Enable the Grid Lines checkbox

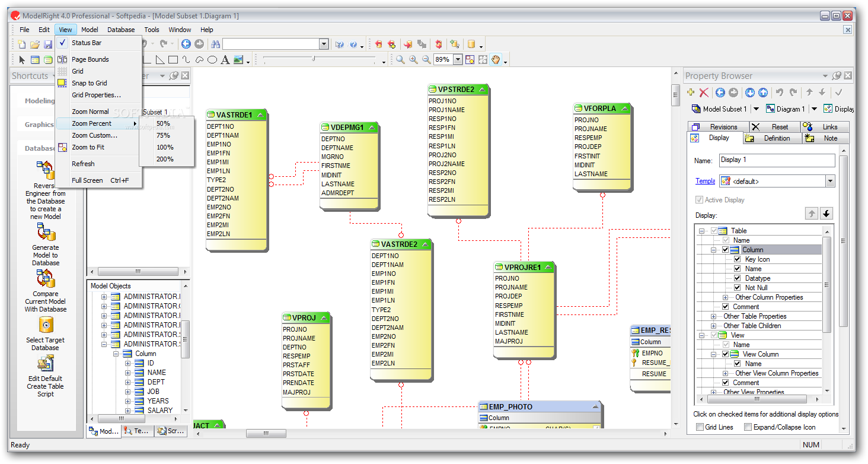tap(699, 427)
